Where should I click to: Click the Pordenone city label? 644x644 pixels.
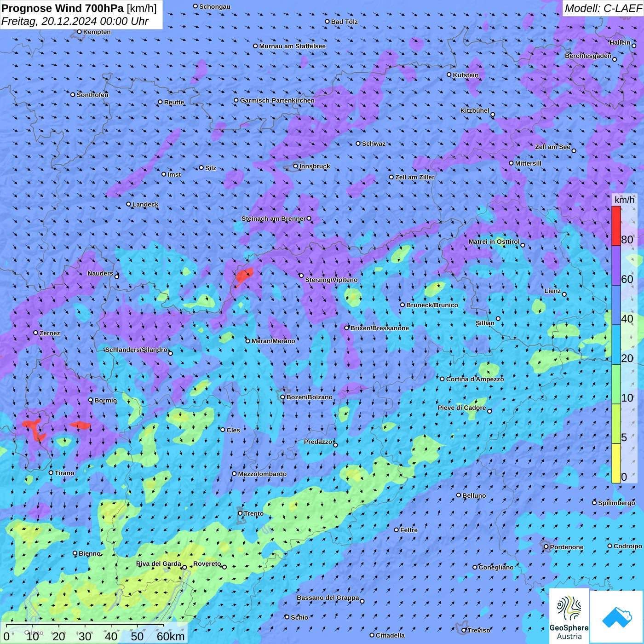pyautogui.click(x=567, y=547)
